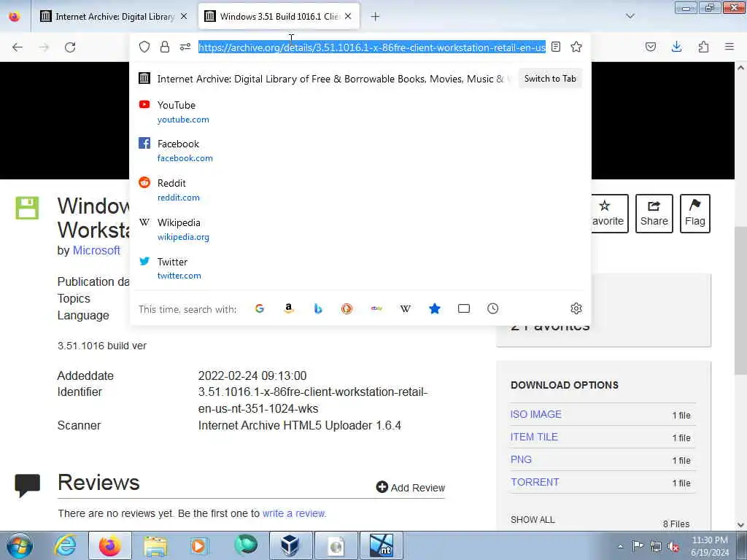The image size is (747, 560).
Task: Open the Microsoft creator link
Action: point(96,251)
